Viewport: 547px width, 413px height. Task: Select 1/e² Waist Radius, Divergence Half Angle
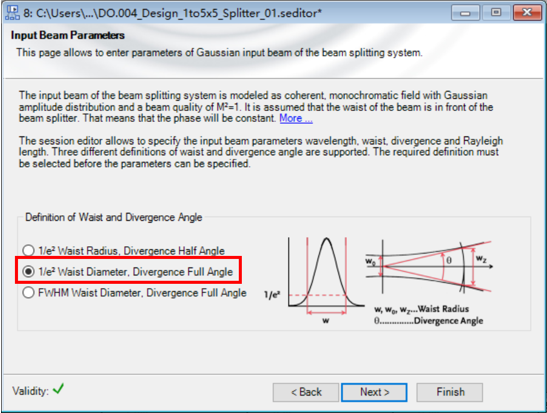123,250
